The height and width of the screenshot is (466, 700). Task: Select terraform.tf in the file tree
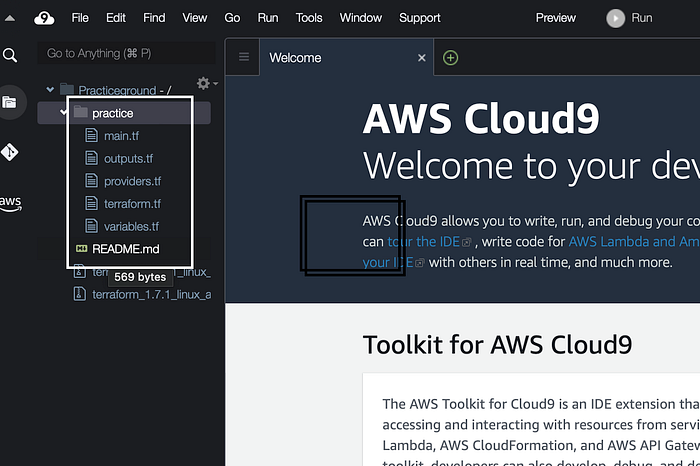[x=133, y=204]
